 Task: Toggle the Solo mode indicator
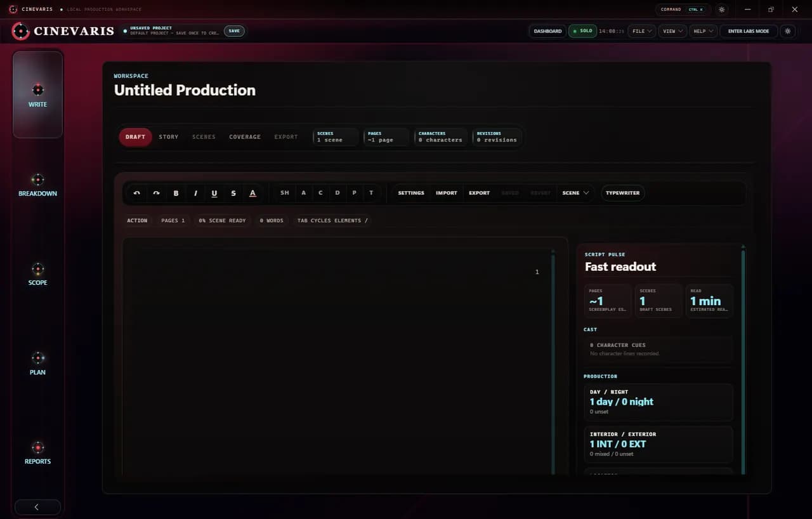(582, 31)
